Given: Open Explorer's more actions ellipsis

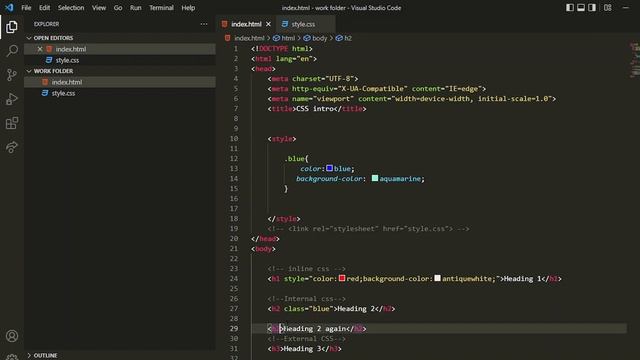Looking at the screenshot, I should click(204, 24).
